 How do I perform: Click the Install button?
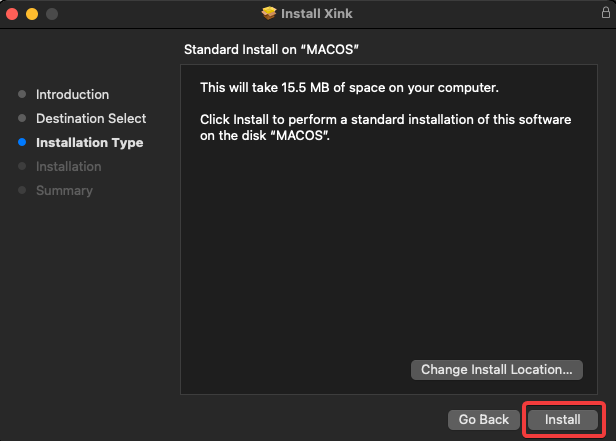click(562, 420)
